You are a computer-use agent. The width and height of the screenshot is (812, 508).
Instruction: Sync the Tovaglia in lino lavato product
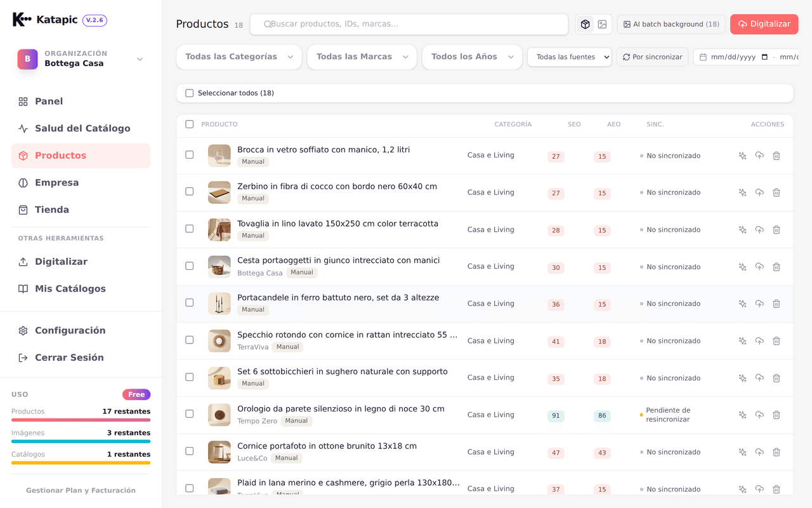click(759, 230)
